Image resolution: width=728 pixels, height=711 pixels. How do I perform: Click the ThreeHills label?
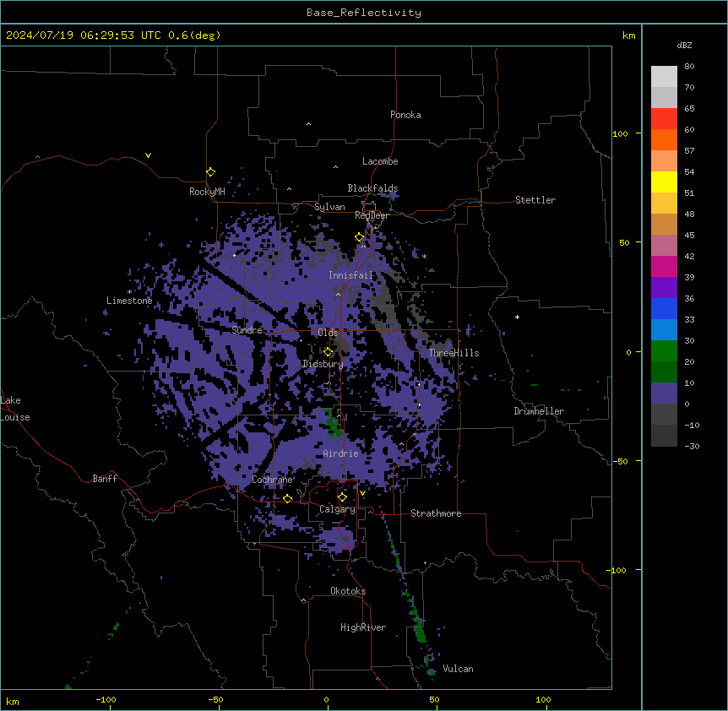(x=454, y=353)
